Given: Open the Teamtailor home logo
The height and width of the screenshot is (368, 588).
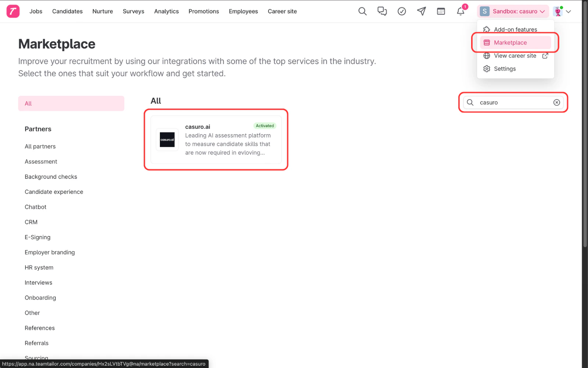Looking at the screenshot, I should (x=13, y=11).
